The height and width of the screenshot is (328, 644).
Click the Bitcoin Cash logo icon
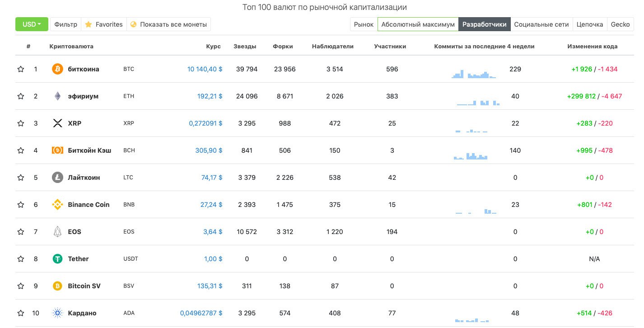pyautogui.click(x=57, y=150)
